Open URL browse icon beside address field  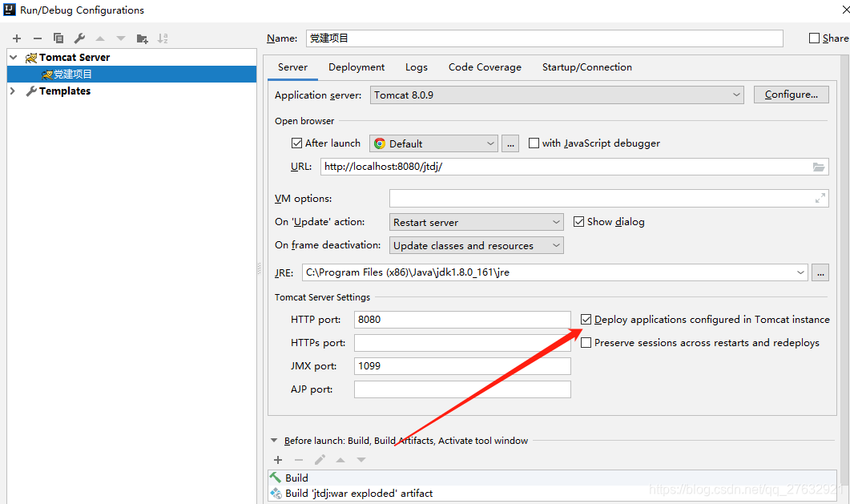point(818,167)
